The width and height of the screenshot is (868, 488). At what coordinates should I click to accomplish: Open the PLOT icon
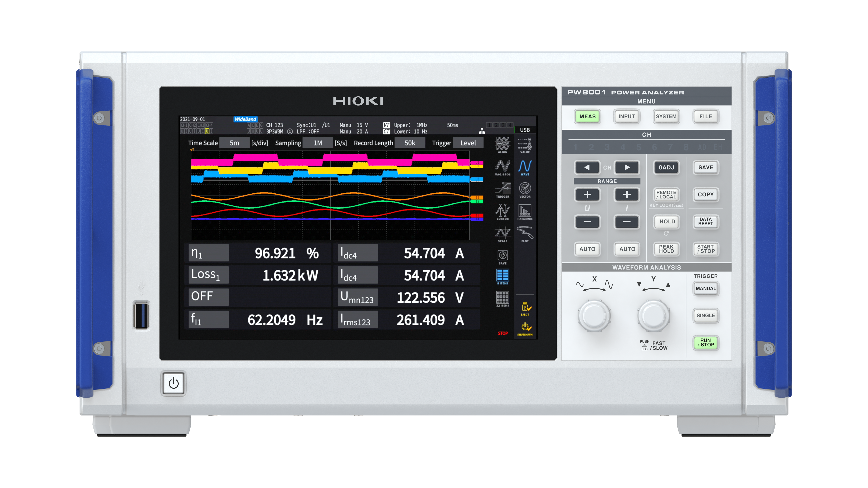pyautogui.click(x=525, y=234)
